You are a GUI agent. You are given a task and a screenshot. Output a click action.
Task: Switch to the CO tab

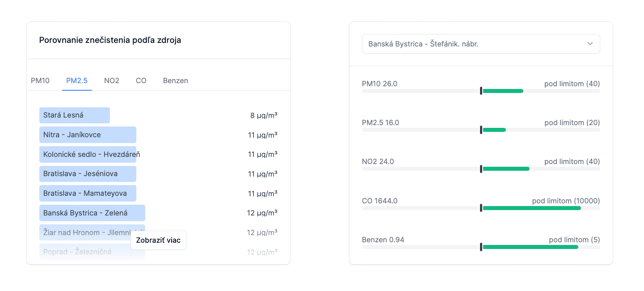[141, 81]
